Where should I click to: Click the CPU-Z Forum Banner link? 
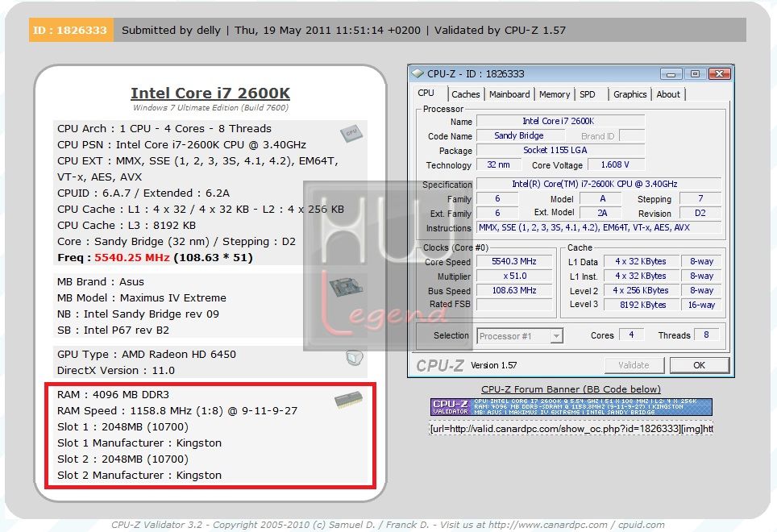pos(571,389)
